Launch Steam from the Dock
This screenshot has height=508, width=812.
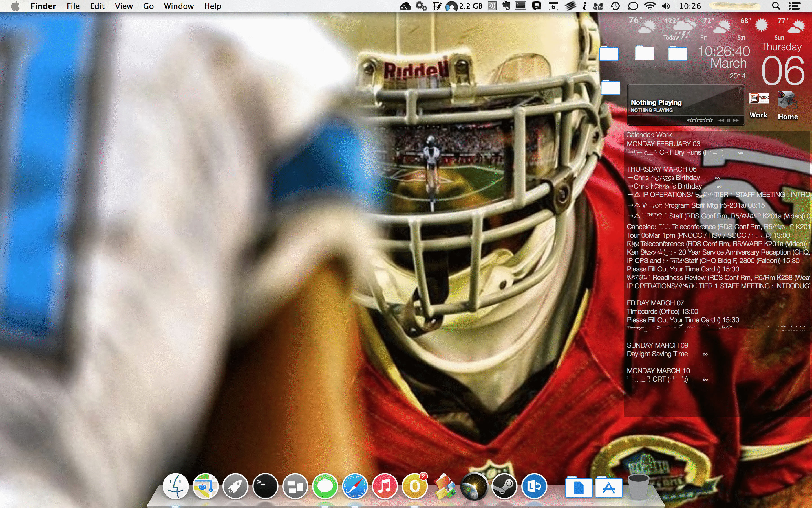[x=504, y=486]
